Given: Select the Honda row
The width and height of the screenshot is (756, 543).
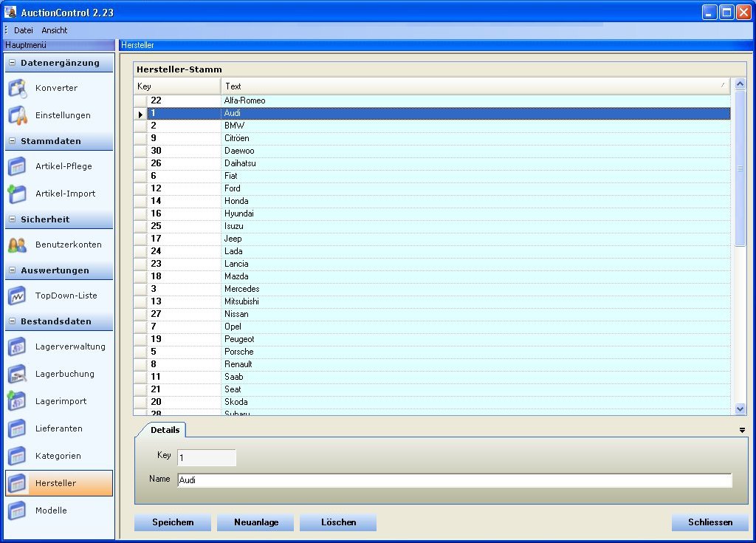Looking at the screenshot, I should coord(432,201).
